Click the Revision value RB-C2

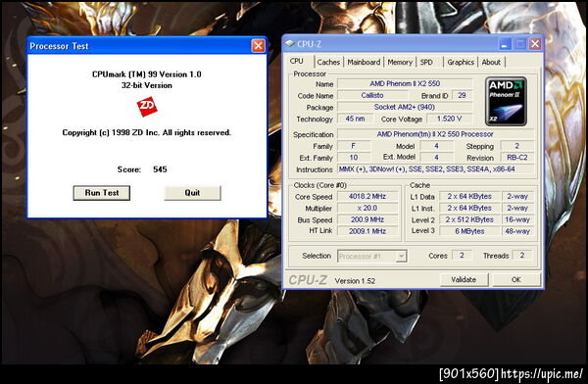pyautogui.click(x=517, y=158)
